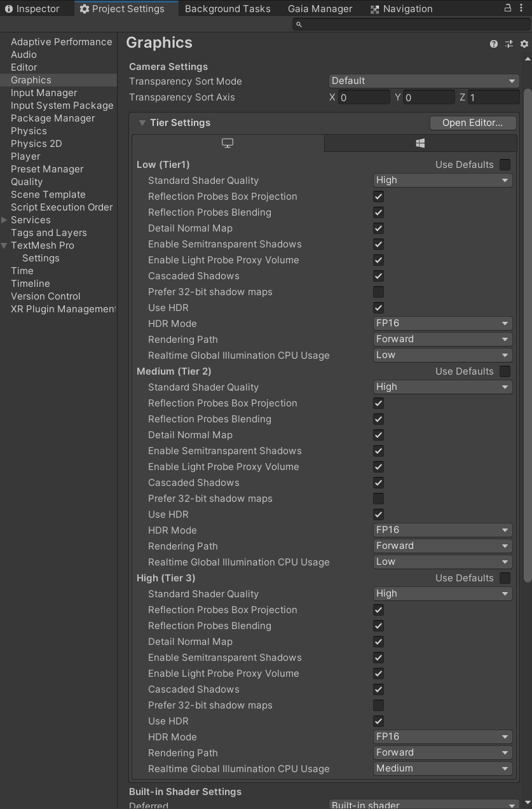Click the search magnifier icon in the toolbar
Screen dimensions: 532x809
(x=298, y=24)
